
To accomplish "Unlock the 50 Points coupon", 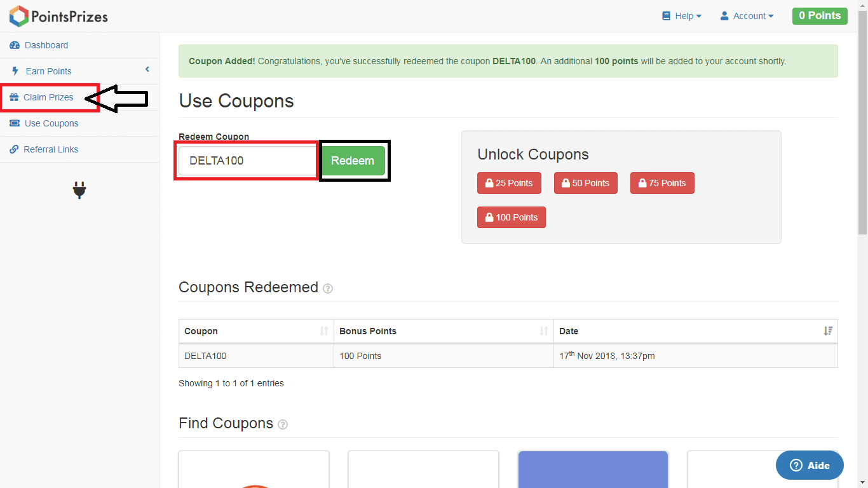I will click(586, 183).
